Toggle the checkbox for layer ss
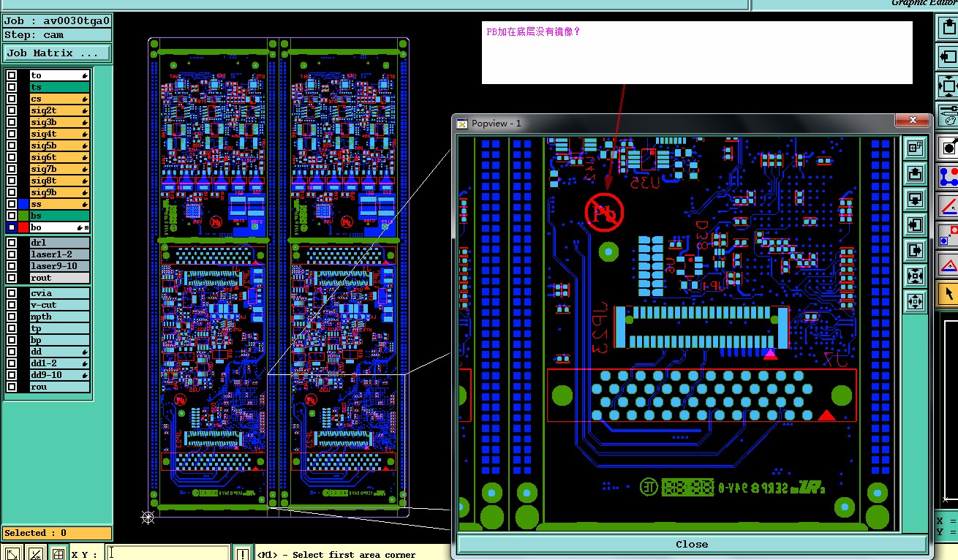The image size is (958, 560). (x=12, y=204)
